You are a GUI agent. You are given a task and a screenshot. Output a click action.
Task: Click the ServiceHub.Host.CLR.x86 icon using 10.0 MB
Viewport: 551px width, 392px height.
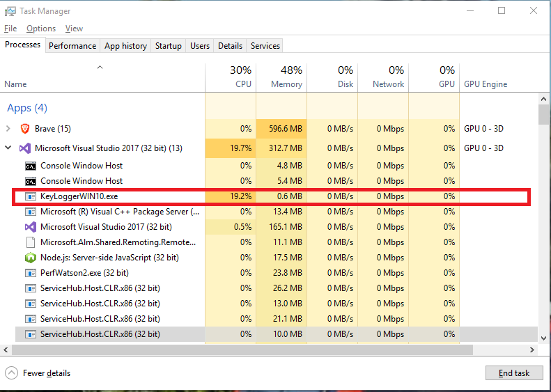pos(31,334)
